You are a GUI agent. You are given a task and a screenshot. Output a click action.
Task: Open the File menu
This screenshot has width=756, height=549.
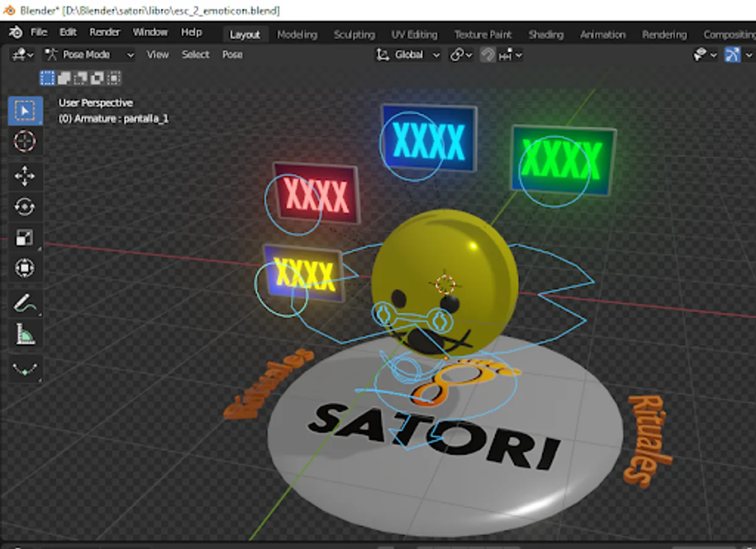(x=38, y=32)
